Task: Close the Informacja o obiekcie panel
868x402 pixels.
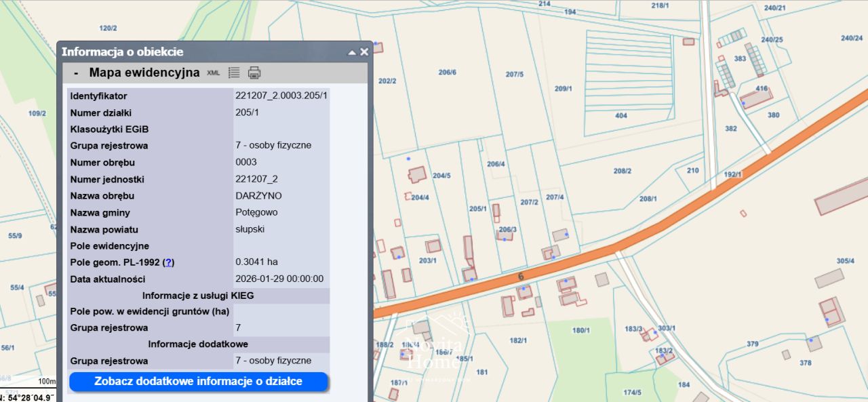Action: click(364, 52)
